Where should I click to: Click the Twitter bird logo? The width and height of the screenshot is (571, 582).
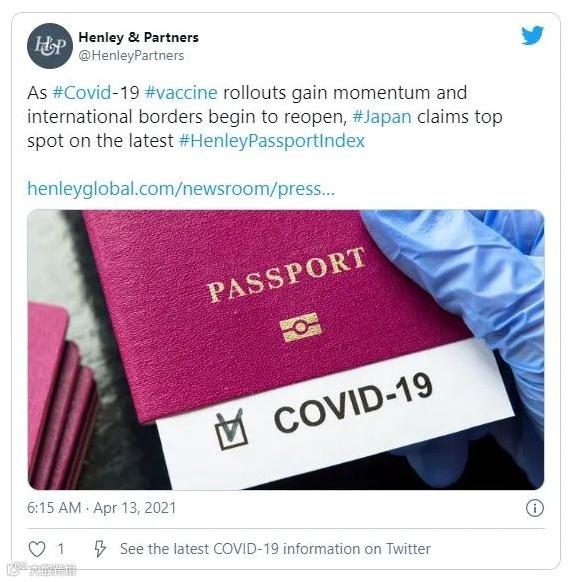(x=532, y=36)
